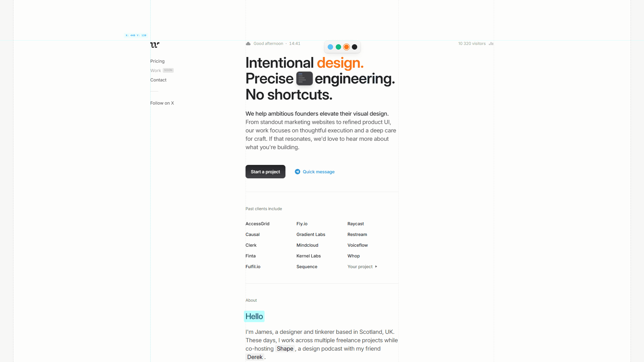Select the blue theme dot
The width and height of the screenshot is (644, 362).
(x=330, y=47)
